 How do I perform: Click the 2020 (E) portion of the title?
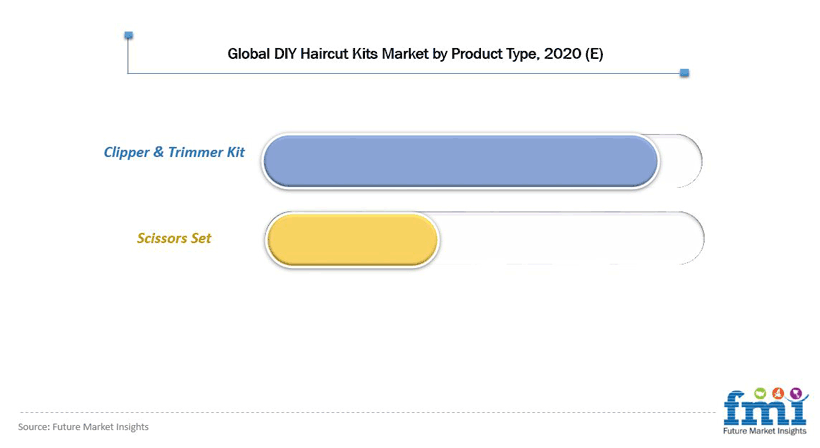click(x=574, y=54)
